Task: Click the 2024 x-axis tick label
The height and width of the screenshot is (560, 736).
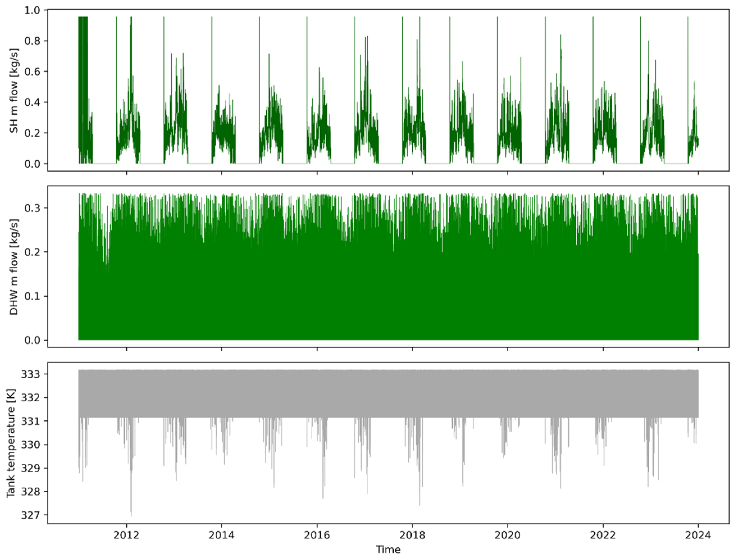Action: (x=698, y=535)
